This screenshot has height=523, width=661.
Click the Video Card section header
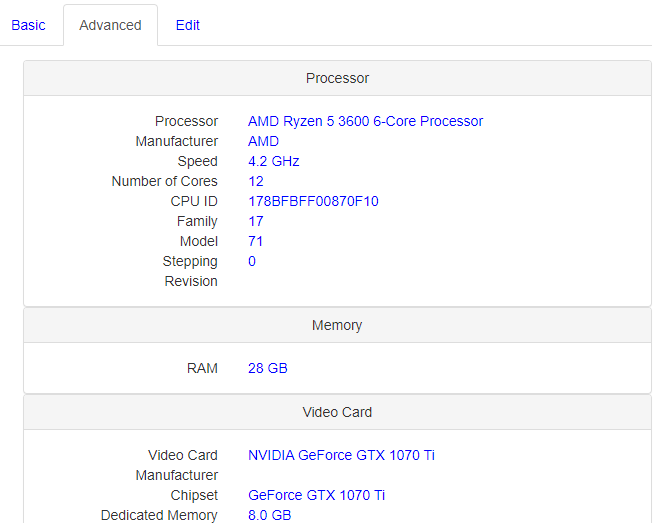click(337, 412)
